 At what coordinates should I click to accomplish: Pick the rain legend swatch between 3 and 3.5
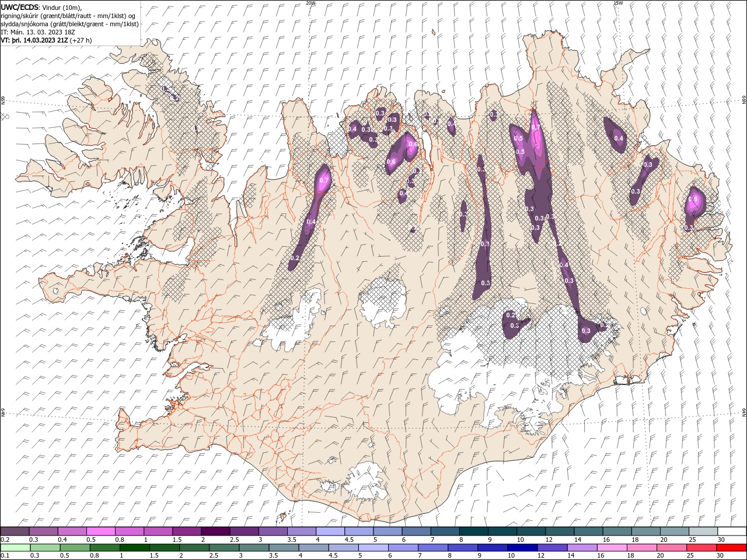click(x=254, y=548)
